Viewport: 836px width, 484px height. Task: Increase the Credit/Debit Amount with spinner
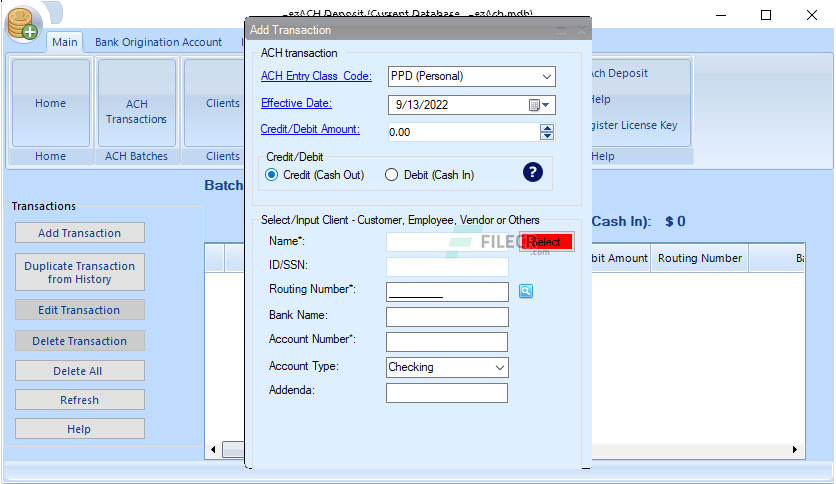click(546, 128)
